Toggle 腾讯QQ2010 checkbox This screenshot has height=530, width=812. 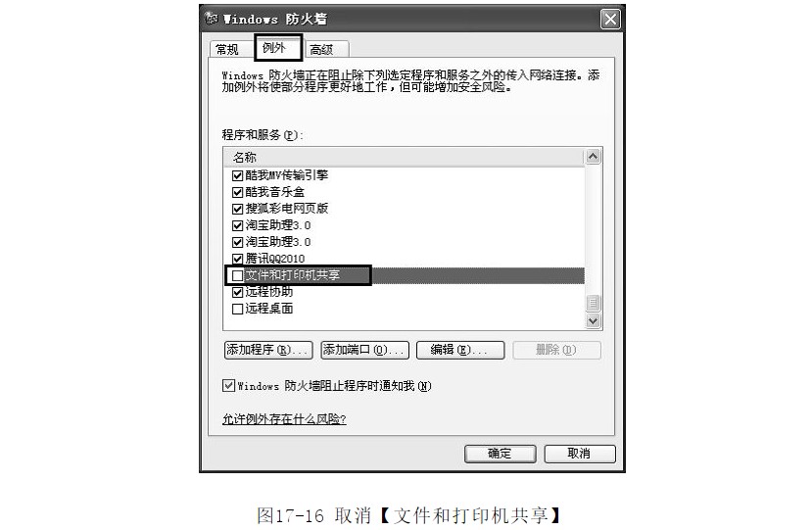click(238, 259)
